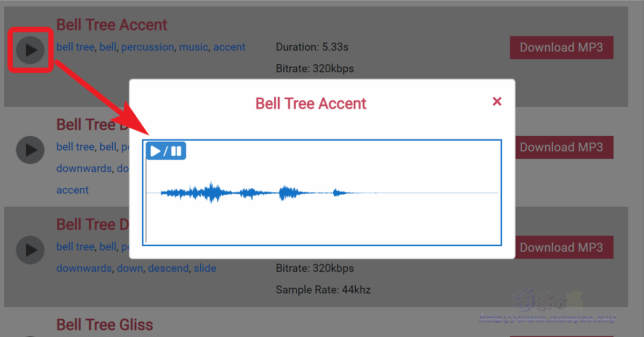Download MP3 of Bell Tree Accent
Image resolution: width=644 pixels, height=337 pixels.
pos(561,47)
